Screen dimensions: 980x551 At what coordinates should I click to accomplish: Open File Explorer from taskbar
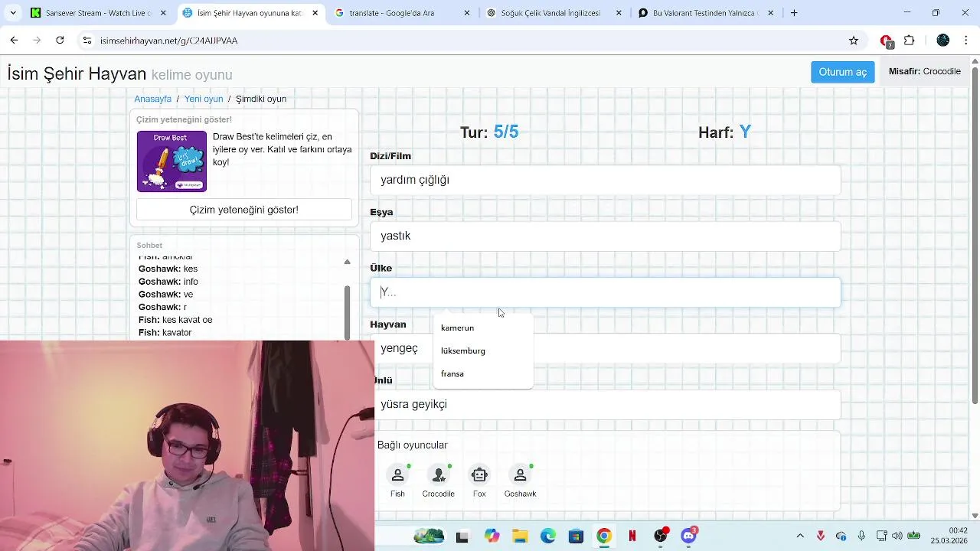point(520,536)
